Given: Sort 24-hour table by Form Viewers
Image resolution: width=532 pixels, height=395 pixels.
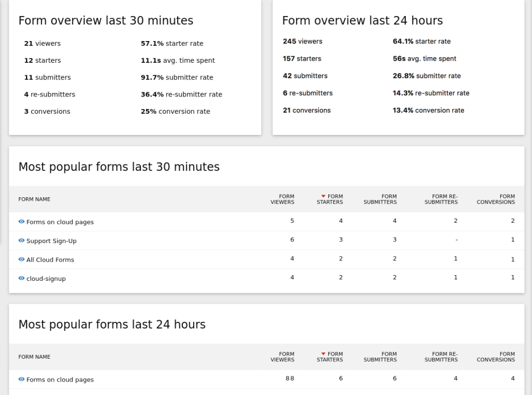Looking at the screenshot, I should click(x=282, y=357).
